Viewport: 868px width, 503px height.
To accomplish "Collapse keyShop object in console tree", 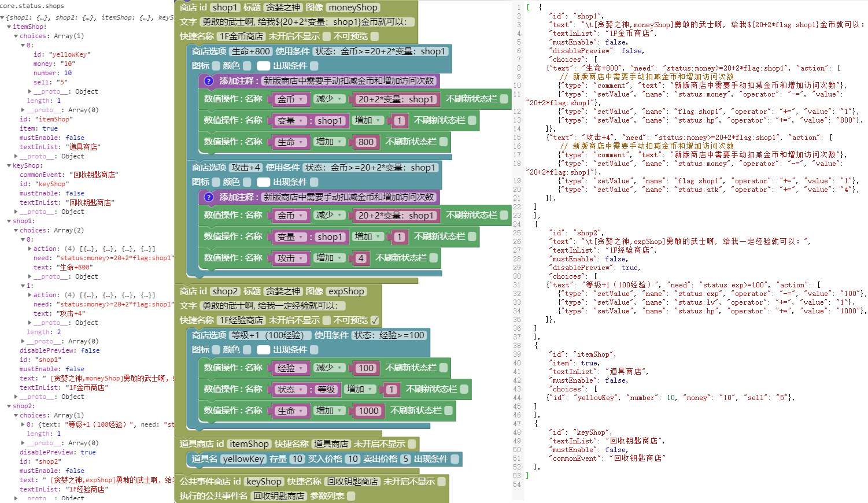I will pyautogui.click(x=9, y=165).
